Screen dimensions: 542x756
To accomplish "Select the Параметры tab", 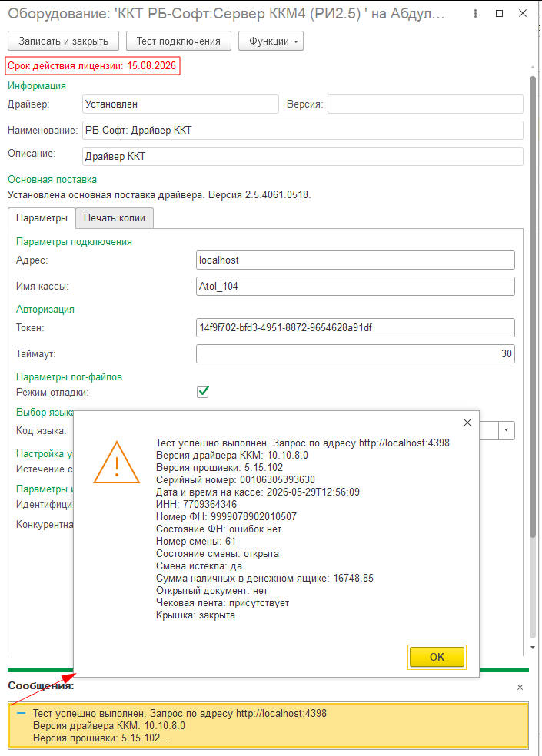I will [x=42, y=218].
